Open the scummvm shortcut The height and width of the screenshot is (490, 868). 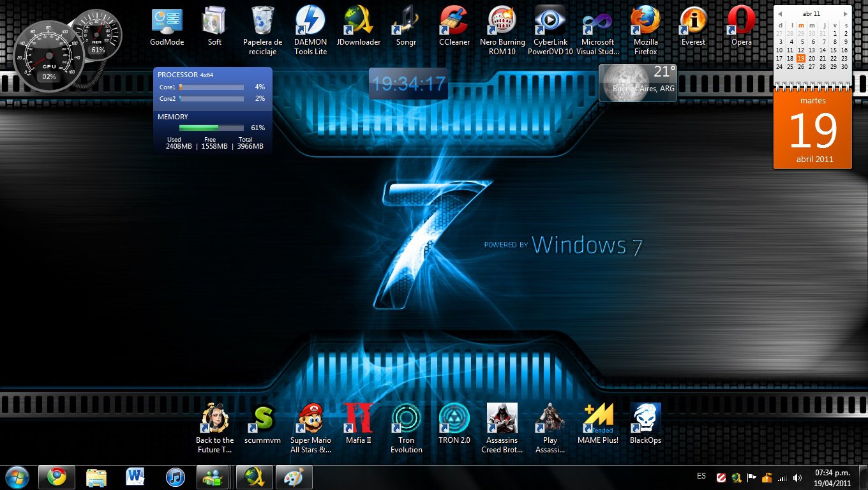(x=262, y=424)
